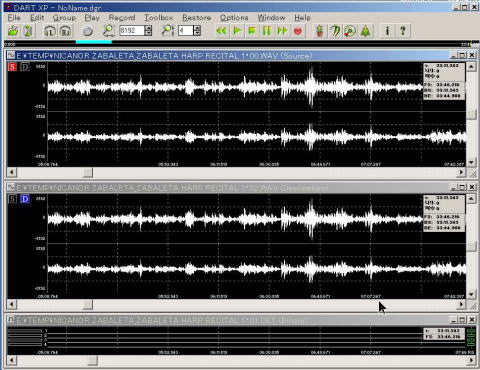Screen dimensions: 480x370
Task: Click down arrow of Destination vertical scrollbar
Action: (471, 294)
